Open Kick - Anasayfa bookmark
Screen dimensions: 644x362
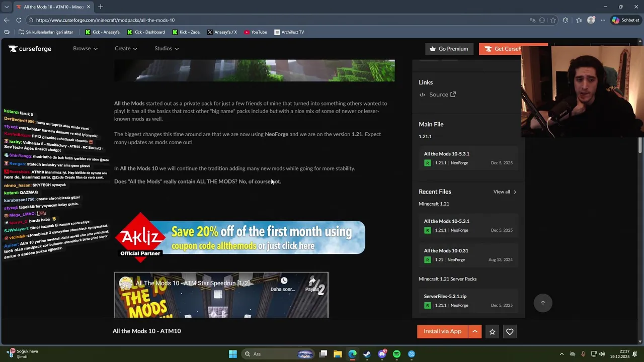click(x=103, y=32)
